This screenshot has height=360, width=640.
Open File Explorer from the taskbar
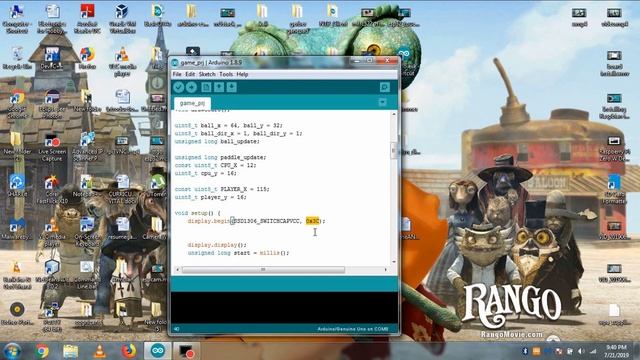click(x=71, y=351)
